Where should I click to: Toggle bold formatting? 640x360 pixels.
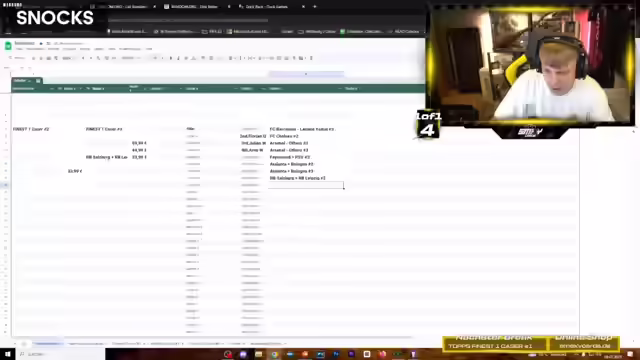171,58
